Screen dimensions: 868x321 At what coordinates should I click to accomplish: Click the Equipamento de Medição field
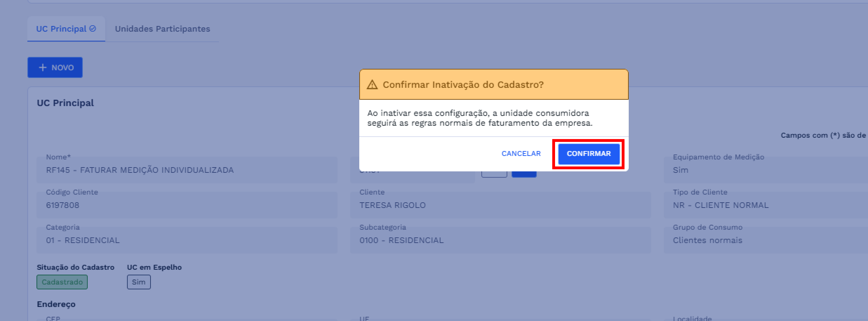pos(766,170)
